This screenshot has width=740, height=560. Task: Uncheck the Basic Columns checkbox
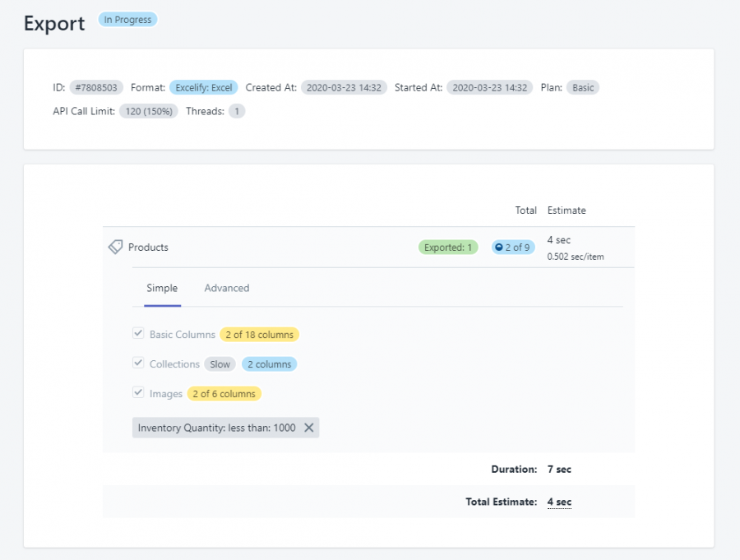point(139,334)
